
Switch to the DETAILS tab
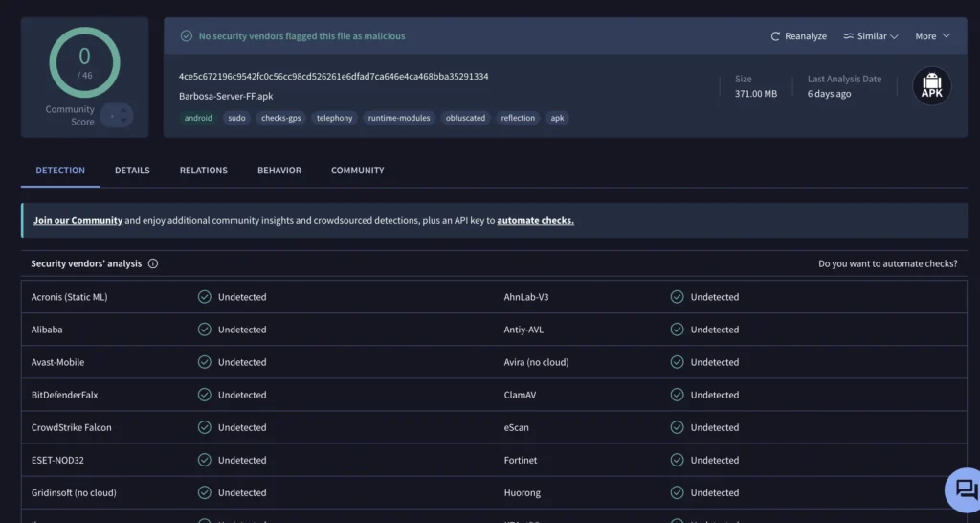[132, 171]
